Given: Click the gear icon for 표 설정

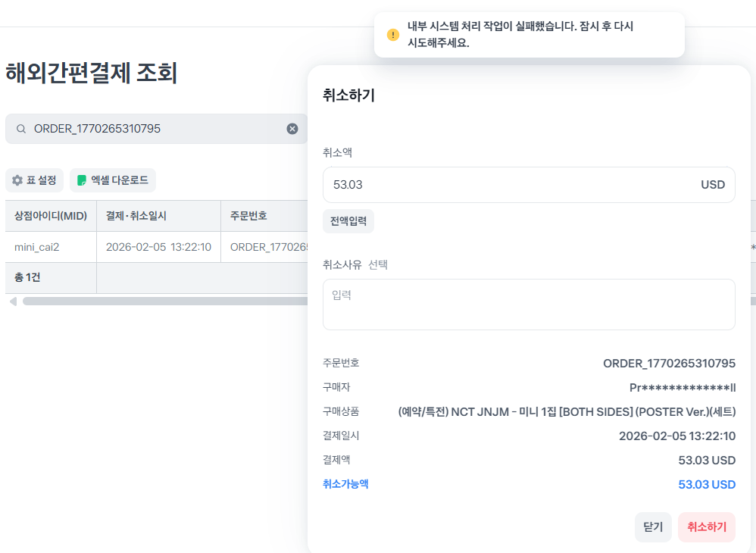Looking at the screenshot, I should [17, 180].
